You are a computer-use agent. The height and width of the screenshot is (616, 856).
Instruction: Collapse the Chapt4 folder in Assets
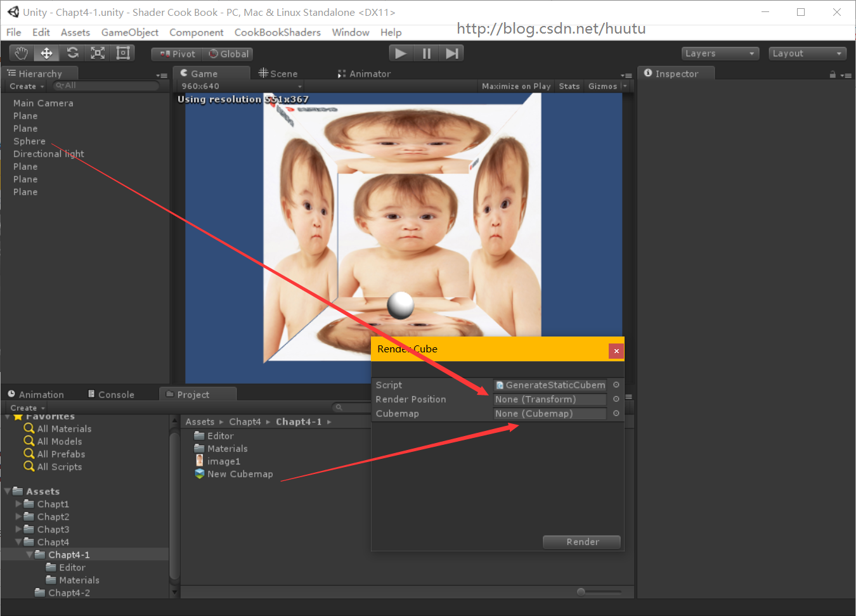point(18,542)
